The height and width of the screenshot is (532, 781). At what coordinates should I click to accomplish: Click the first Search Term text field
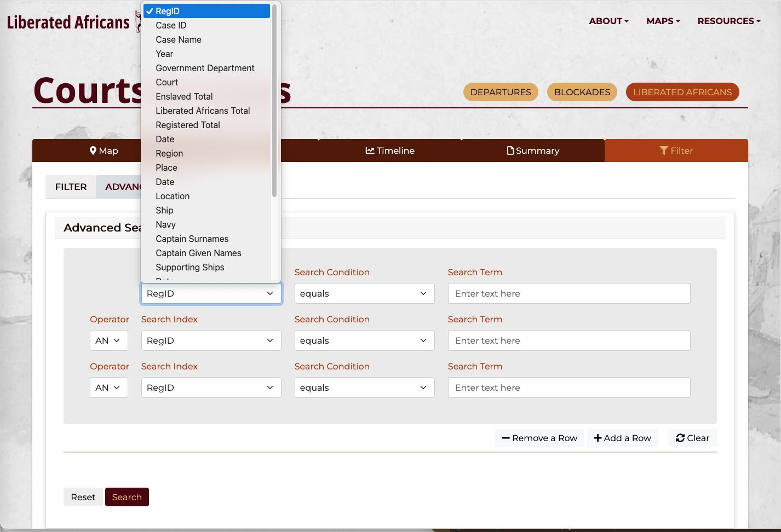[x=568, y=293]
